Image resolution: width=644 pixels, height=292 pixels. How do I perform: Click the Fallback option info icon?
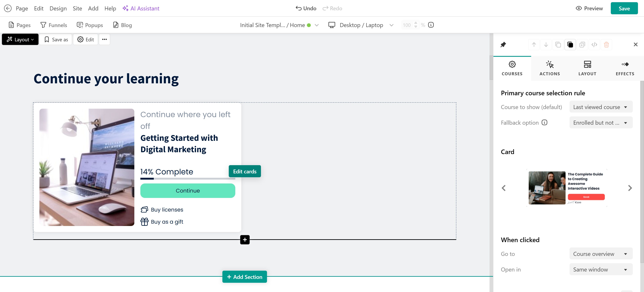(544, 122)
